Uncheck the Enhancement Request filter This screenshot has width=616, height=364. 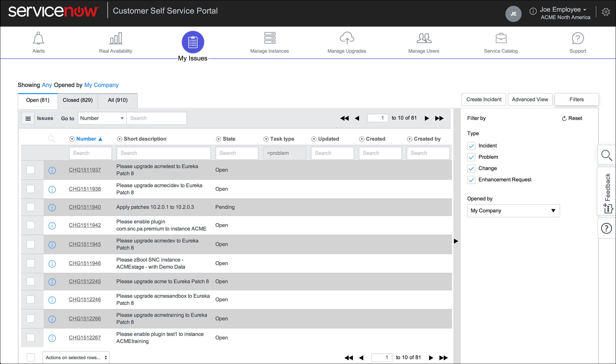click(471, 180)
